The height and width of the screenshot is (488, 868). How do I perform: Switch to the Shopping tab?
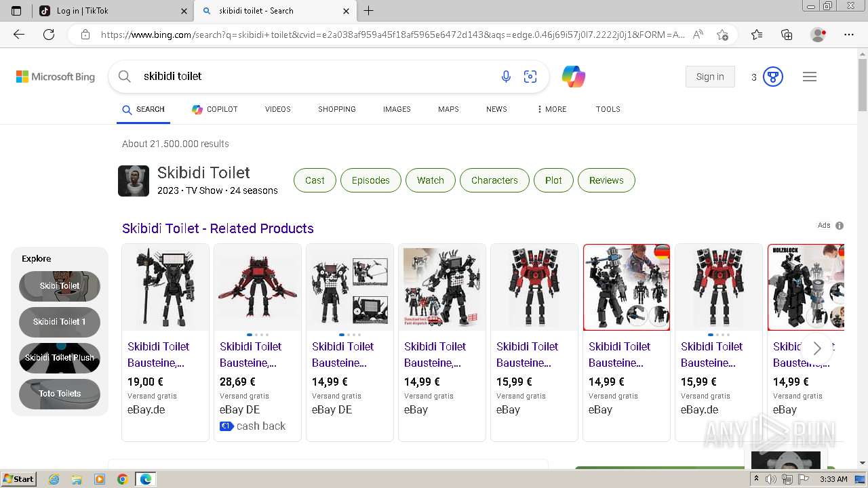tap(337, 109)
